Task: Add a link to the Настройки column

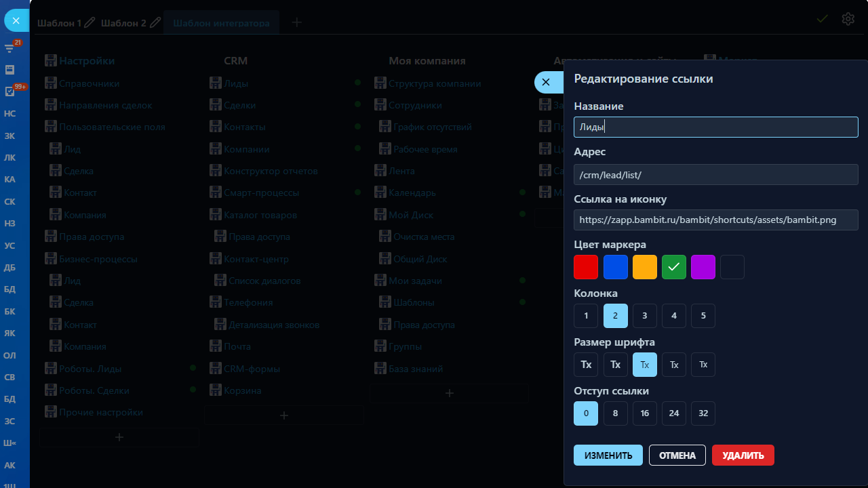Action: coord(119,437)
